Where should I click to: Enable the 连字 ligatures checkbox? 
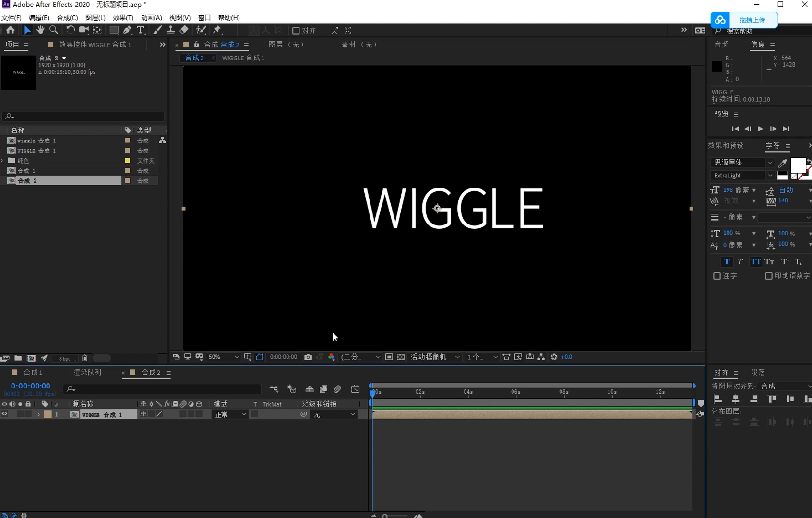717,276
